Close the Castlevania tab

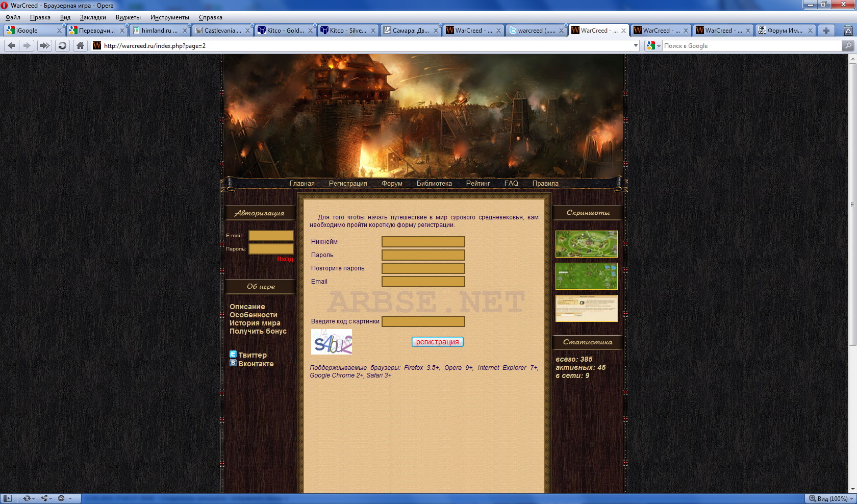[247, 31]
